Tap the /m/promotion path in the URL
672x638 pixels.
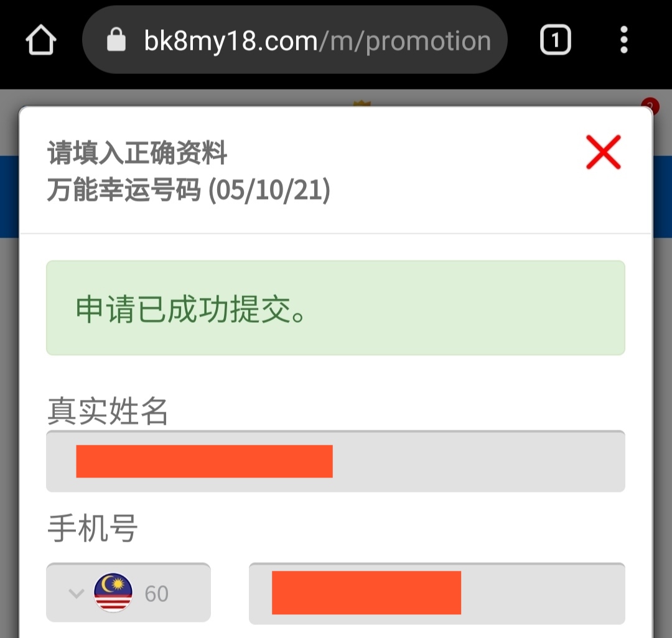(404, 41)
